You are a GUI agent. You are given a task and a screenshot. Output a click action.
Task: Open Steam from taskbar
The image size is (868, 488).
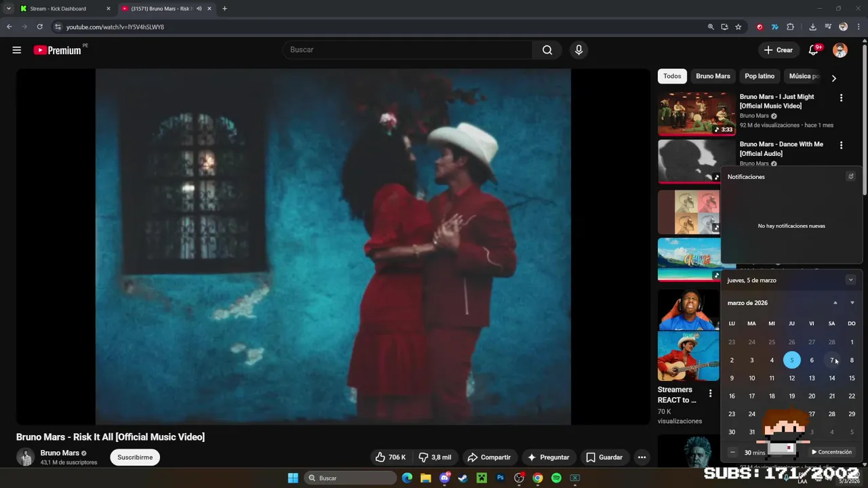pyautogui.click(x=463, y=478)
